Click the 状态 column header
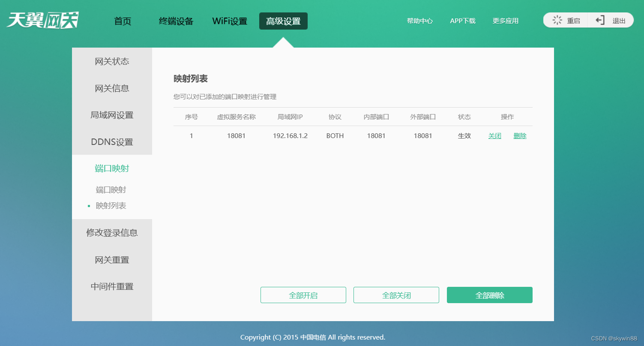Viewport: 644px width, 346px height. 464,117
